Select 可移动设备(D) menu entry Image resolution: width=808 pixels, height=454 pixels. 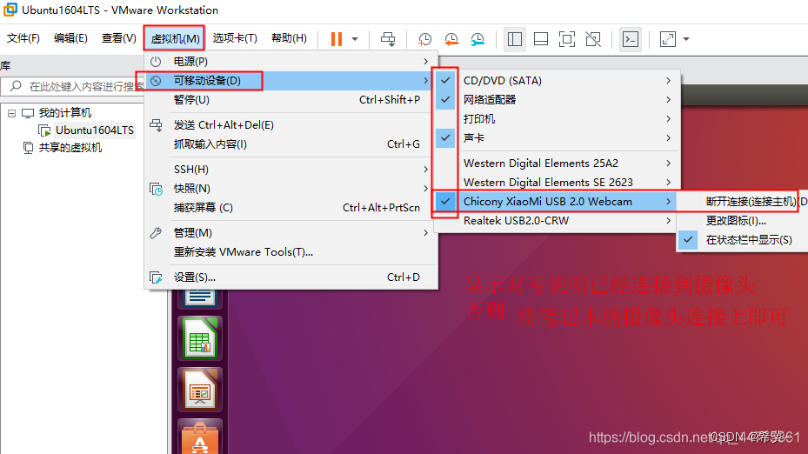click(291, 80)
